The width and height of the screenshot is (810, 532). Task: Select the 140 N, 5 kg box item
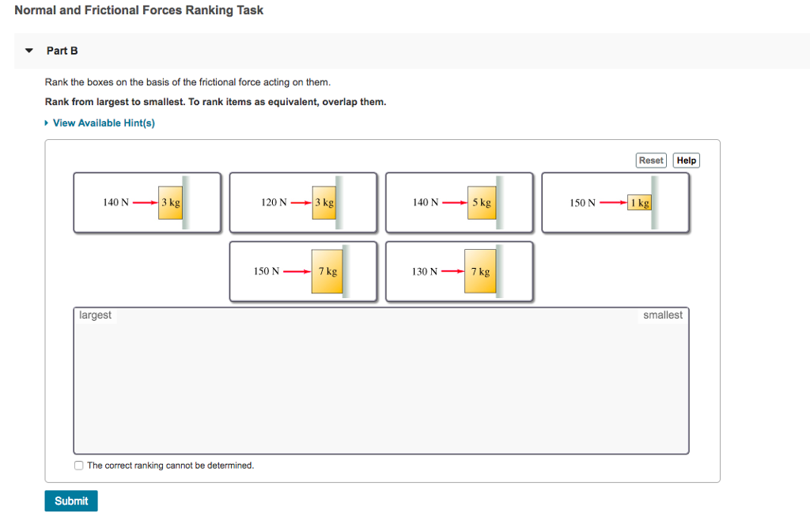click(459, 202)
